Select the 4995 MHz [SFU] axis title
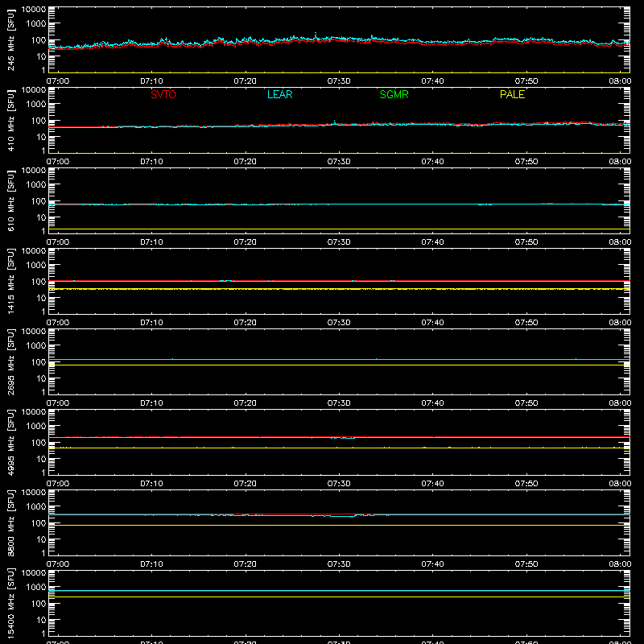 [10, 442]
